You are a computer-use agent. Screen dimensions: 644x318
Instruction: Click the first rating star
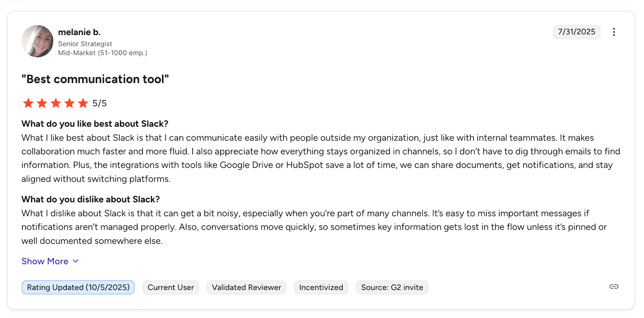28,103
